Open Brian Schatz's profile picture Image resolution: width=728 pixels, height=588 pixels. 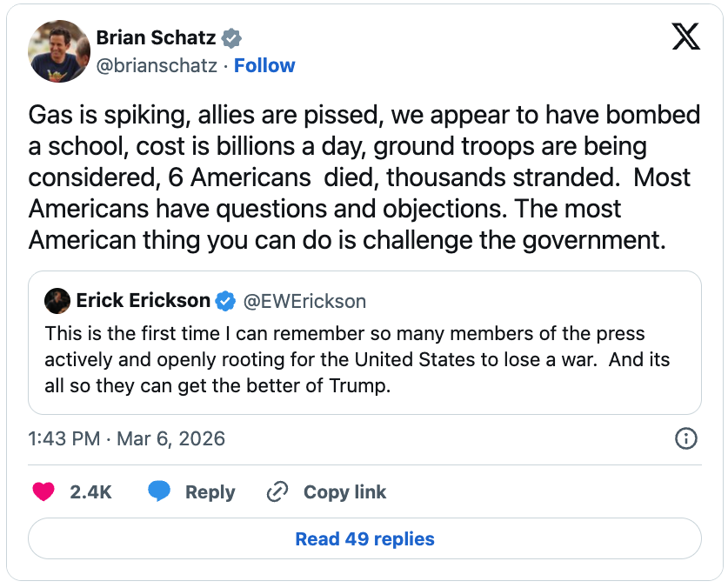(59, 51)
